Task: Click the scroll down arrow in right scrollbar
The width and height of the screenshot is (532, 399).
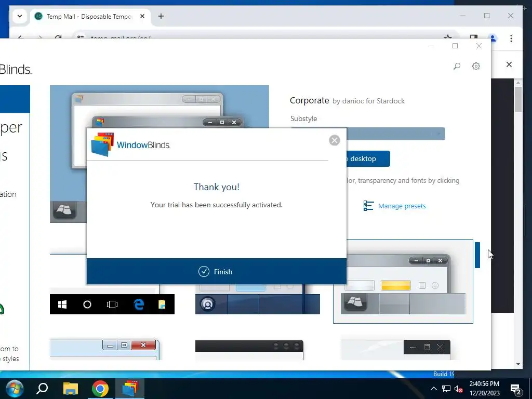Action: point(518,364)
